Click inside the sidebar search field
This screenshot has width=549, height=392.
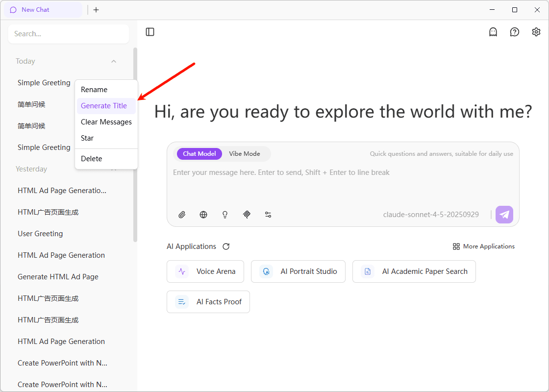[x=69, y=33]
